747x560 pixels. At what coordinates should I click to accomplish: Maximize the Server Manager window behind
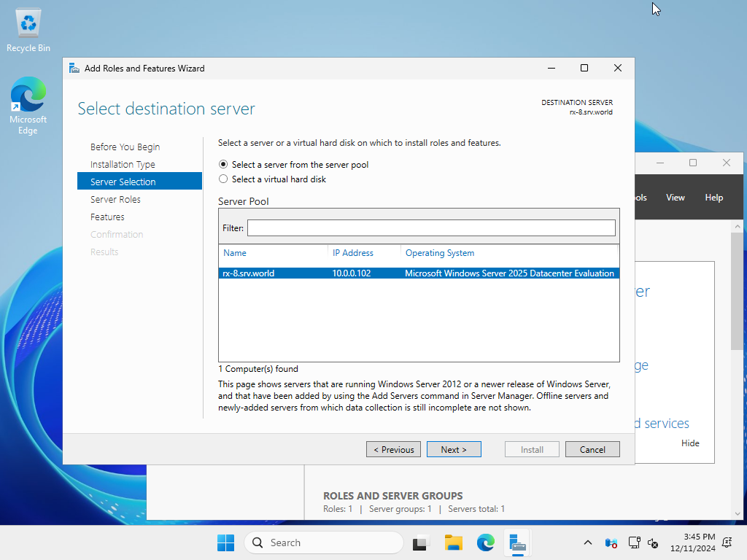pos(693,163)
